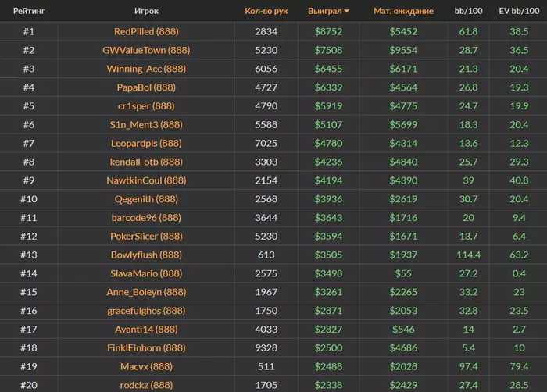This screenshot has height=392, width=547.
Task: Sort by Мат. ожидание column header
Action: 403,12
